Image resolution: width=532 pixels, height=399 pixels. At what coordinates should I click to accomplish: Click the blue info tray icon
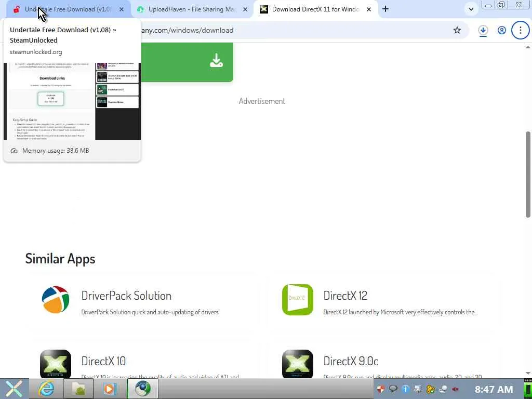pos(405,389)
